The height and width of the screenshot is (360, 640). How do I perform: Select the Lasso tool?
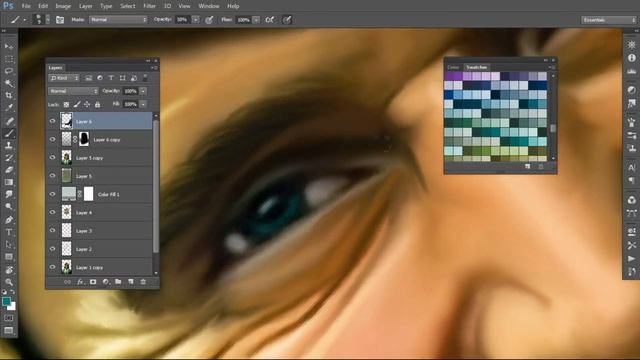(9, 71)
